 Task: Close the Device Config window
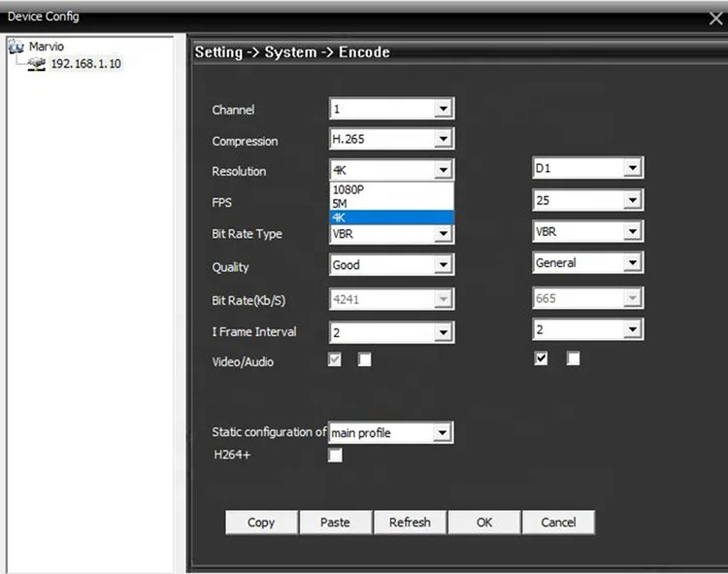[715, 17]
